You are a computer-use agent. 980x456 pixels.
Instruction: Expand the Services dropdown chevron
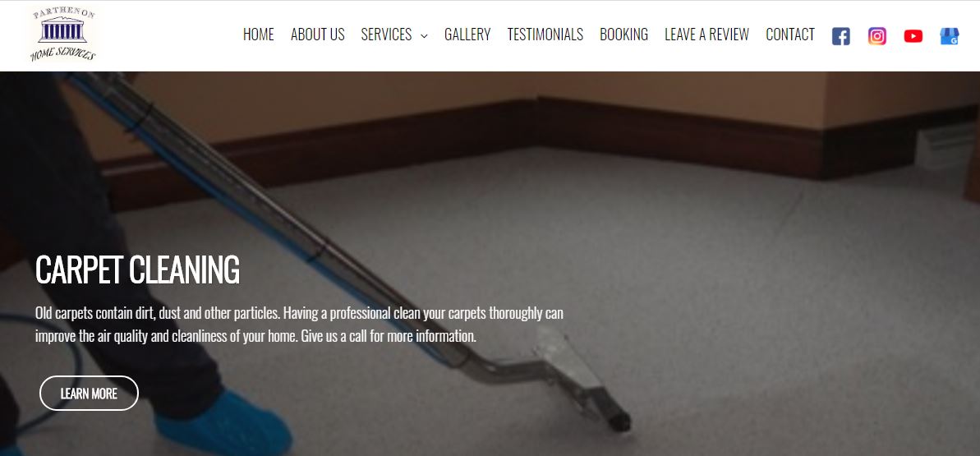(x=424, y=35)
